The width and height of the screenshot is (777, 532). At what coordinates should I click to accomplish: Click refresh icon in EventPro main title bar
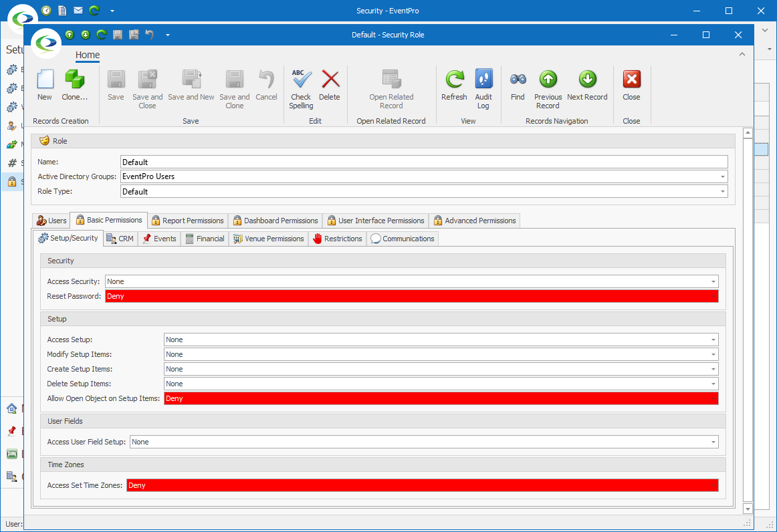[94, 11]
